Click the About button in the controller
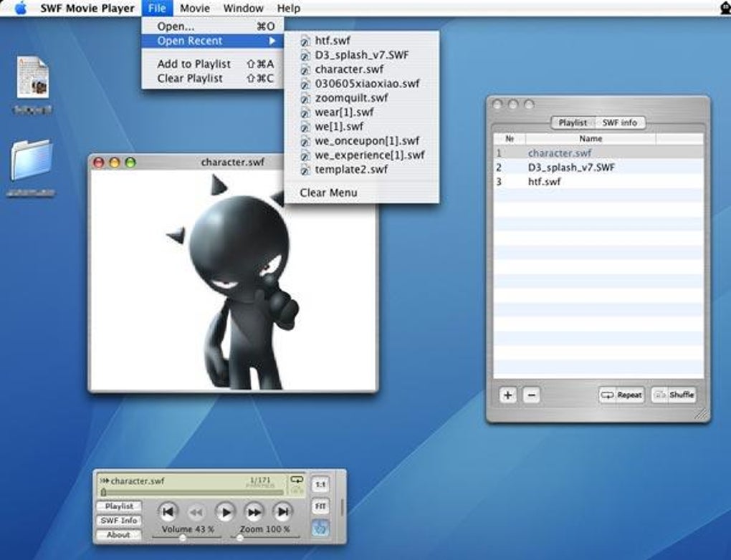The image size is (731, 560). click(118, 534)
